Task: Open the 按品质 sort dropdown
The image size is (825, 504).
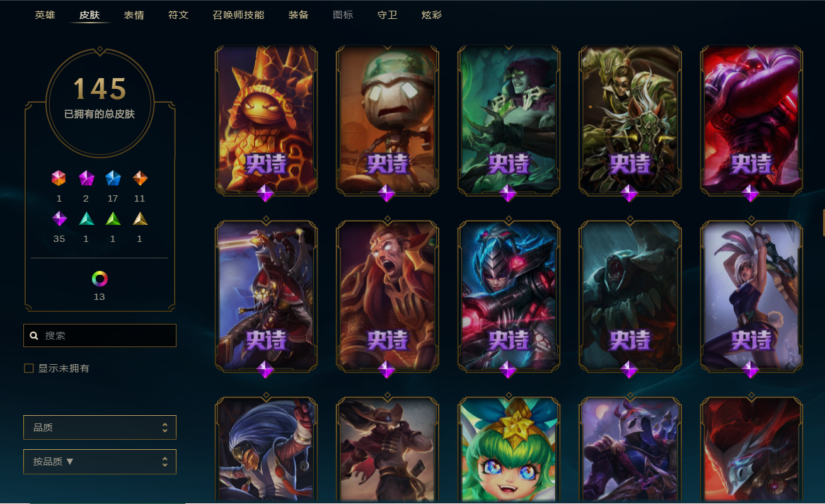Action: (x=100, y=462)
